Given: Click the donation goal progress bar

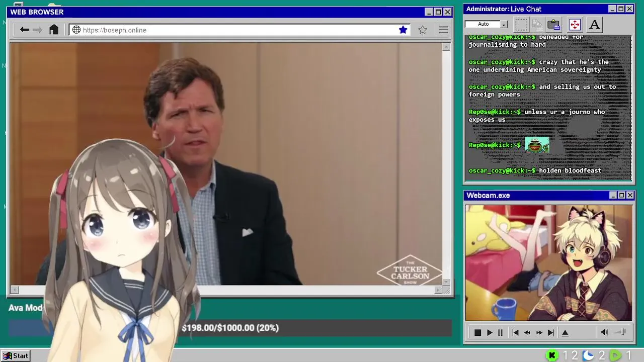Looking at the screenshot, I should 230,328.
